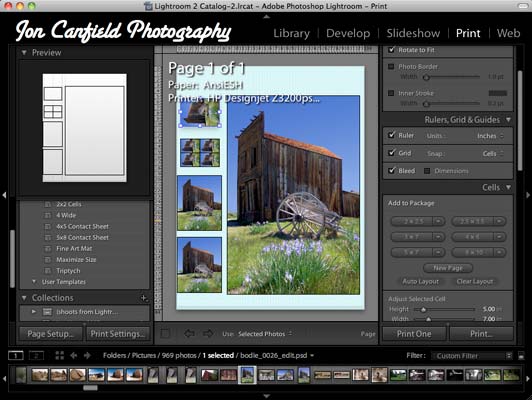Viewport: 532px width, 400px height.
Task: Click the Print One button
Action: (414, 334)
